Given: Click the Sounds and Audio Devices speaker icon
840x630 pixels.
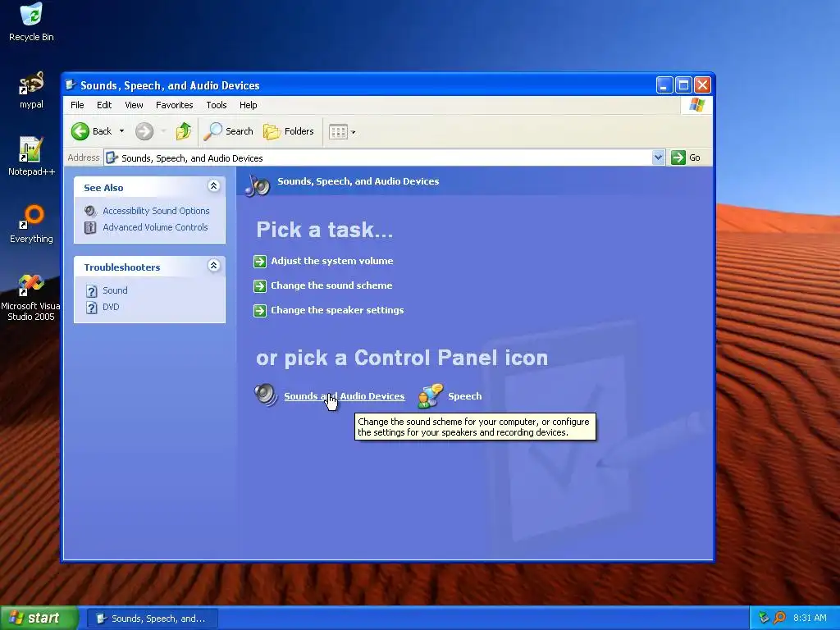Looking at the screenshot, I should (x=266, y=395).
